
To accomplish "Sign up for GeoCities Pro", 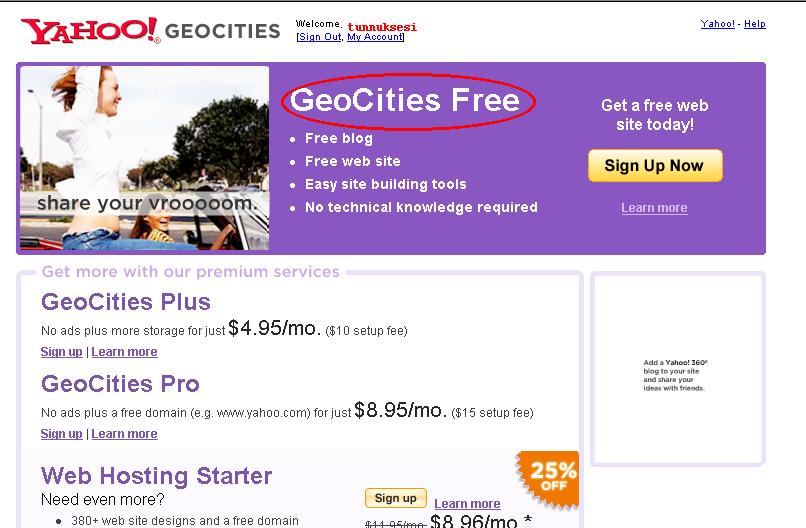I will (61, 434).
